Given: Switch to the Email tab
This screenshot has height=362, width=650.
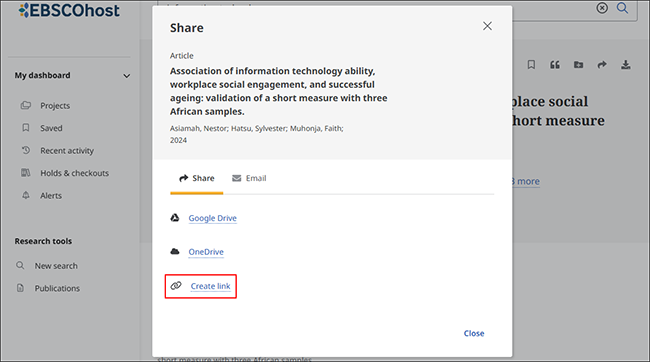Looking at the screenshot, I should pyautogui.click(x=249, y=178).
